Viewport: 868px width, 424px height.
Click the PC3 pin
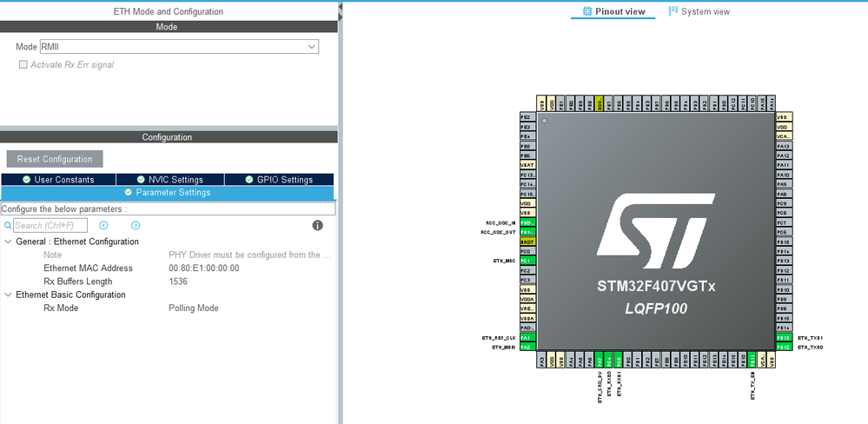coord(528,280)
